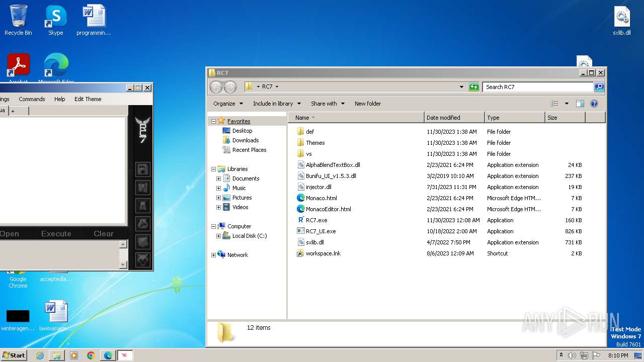The width and height of the screenshot is (644, 362).
Task: Click the W icon in RC7 sidebar
Action: (143, 188)
